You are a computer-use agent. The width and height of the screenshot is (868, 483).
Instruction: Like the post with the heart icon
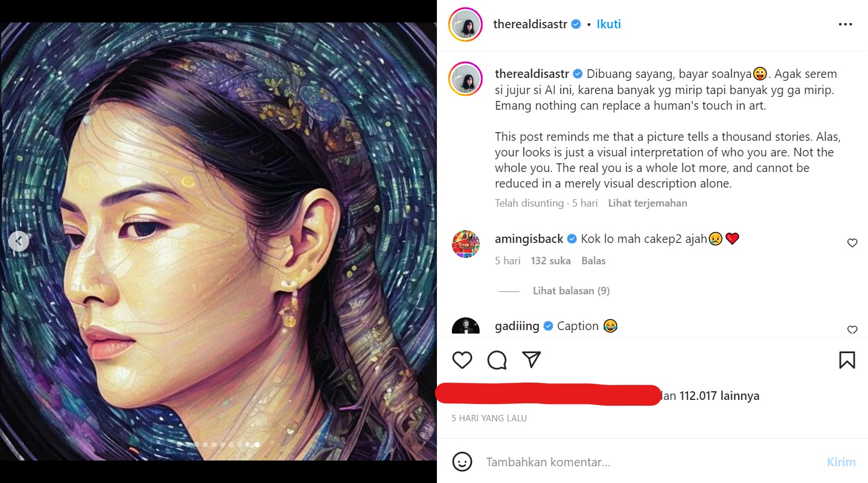[x=462, y=360]
